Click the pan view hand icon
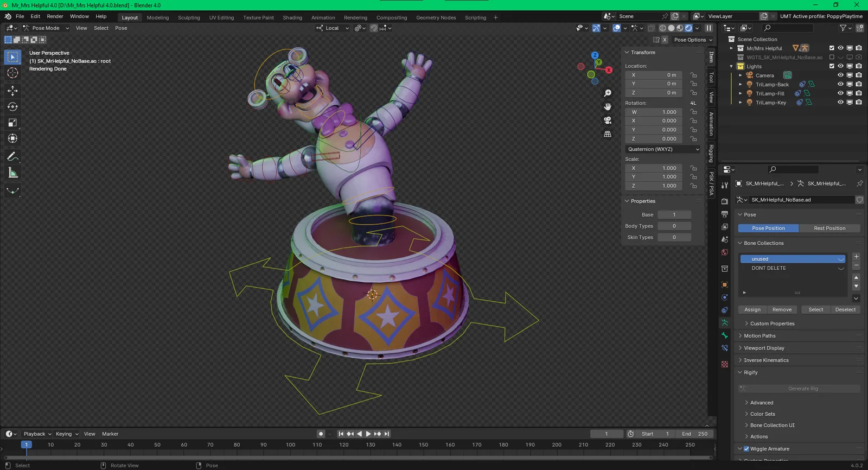The height and width of the screenshot is (470, 868). click(x=608, y=107)
